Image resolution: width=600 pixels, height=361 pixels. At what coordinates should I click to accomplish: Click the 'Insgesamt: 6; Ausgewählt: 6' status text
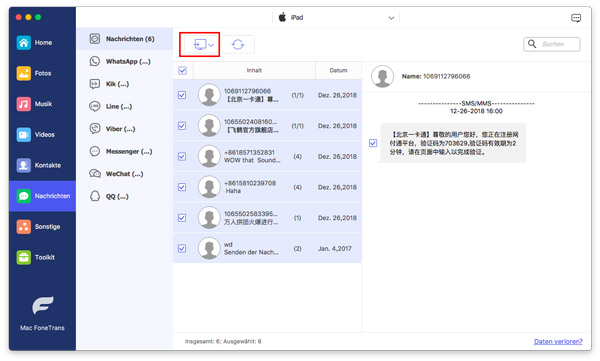(x=223, y=341)
